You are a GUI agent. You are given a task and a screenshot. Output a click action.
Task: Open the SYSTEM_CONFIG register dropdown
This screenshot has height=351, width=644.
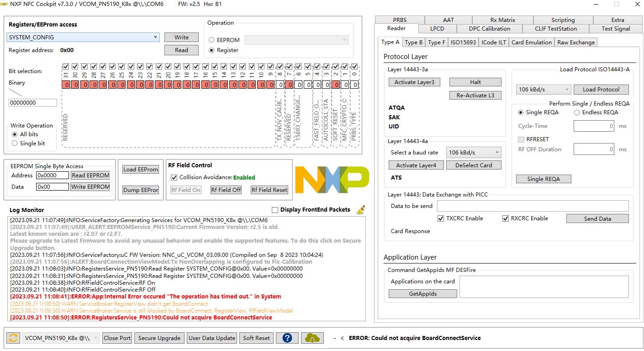[82, 37]
